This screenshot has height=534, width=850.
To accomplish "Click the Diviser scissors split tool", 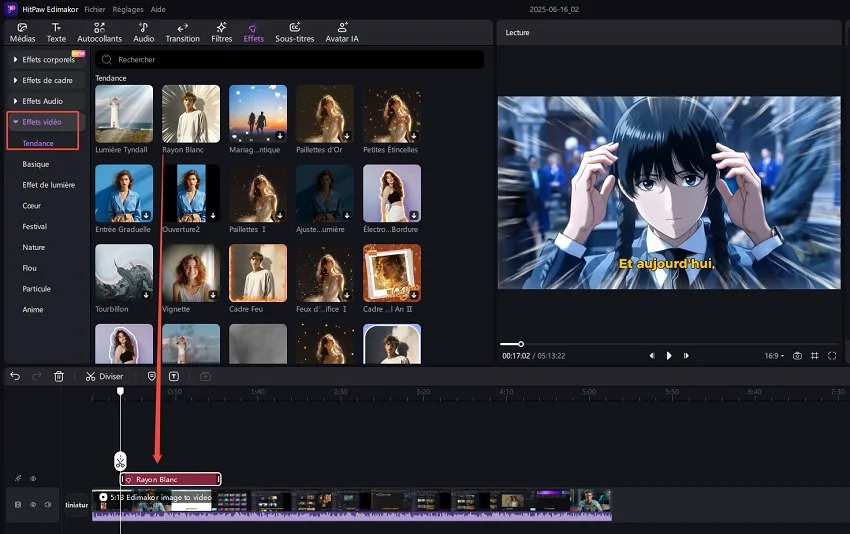I will tap(104, 377).
